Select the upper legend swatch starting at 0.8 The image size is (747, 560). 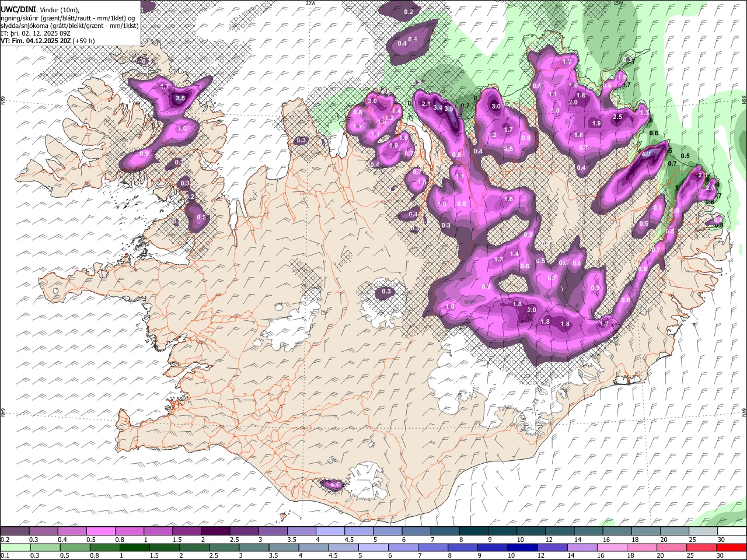coord(130,531)
